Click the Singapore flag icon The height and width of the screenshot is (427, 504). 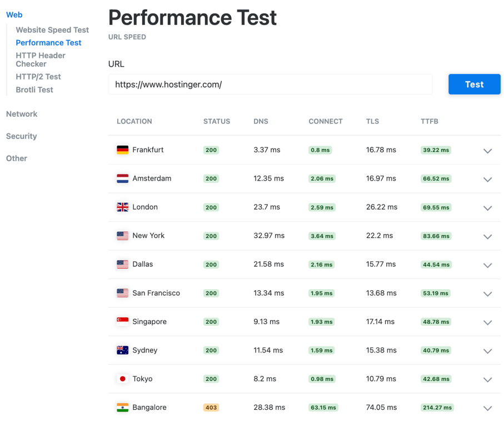pos(122,321)
